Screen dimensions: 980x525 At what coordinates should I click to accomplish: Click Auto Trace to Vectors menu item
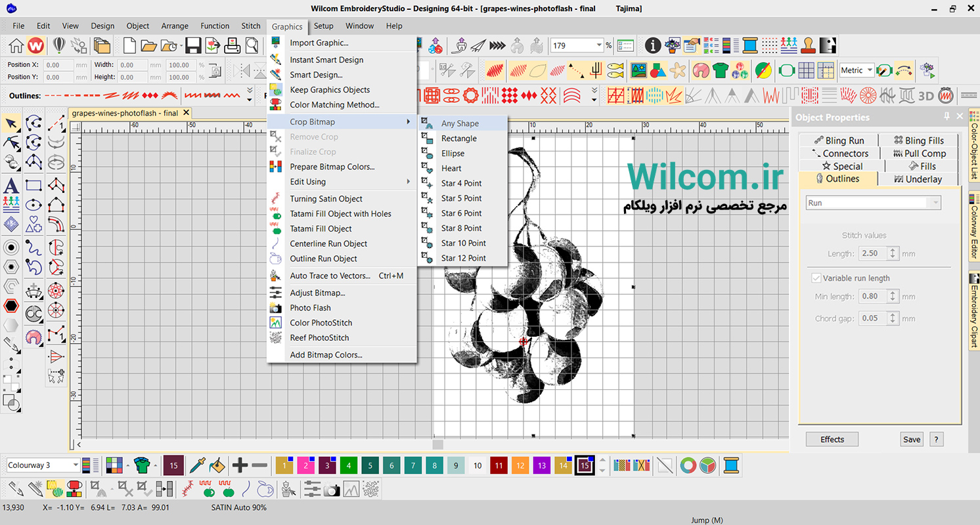click(342, 276)
